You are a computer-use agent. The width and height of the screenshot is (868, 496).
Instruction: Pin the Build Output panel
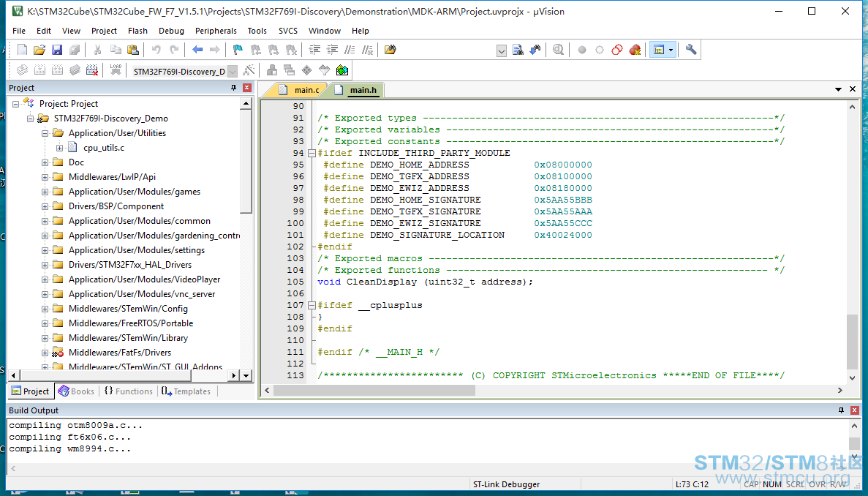(x=842, y=410)
